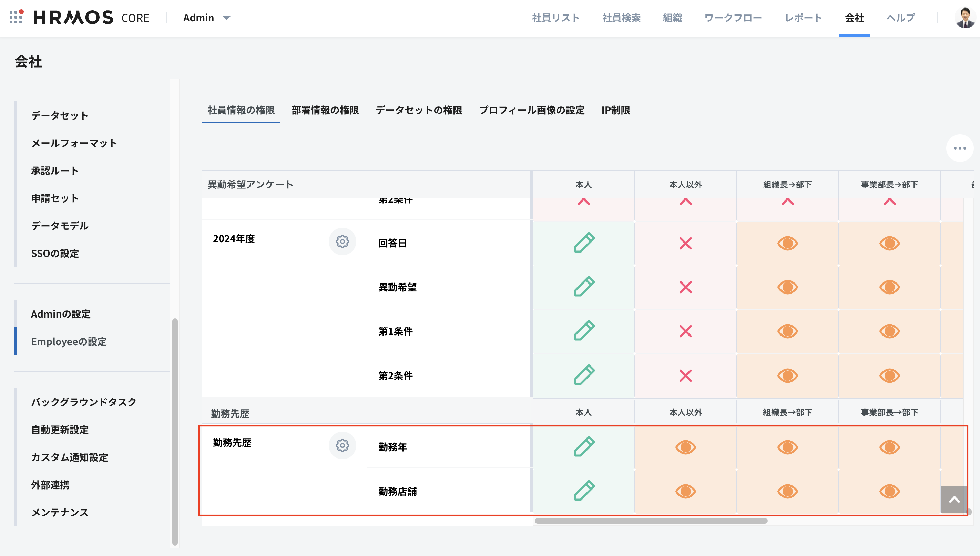This screenshot has height=556, width=980.
Task: Click red X for 異動希望 under 本人以外
Action: [685, 287]
